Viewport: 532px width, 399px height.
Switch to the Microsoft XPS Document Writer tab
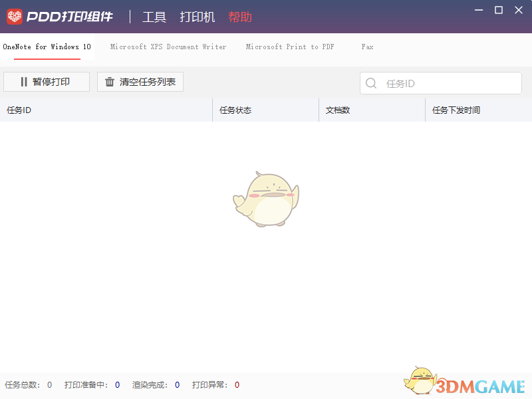pyautogui.click(x=168, y=47)
